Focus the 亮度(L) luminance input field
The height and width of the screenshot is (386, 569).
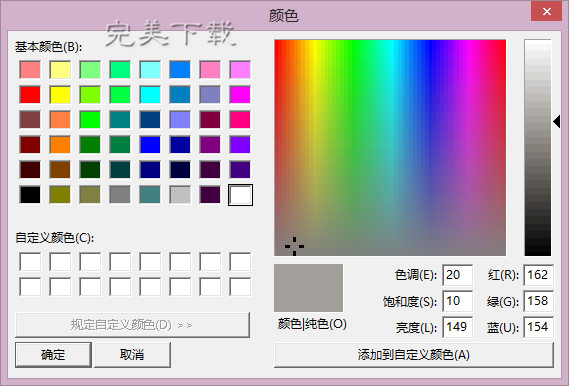(457, 327)
